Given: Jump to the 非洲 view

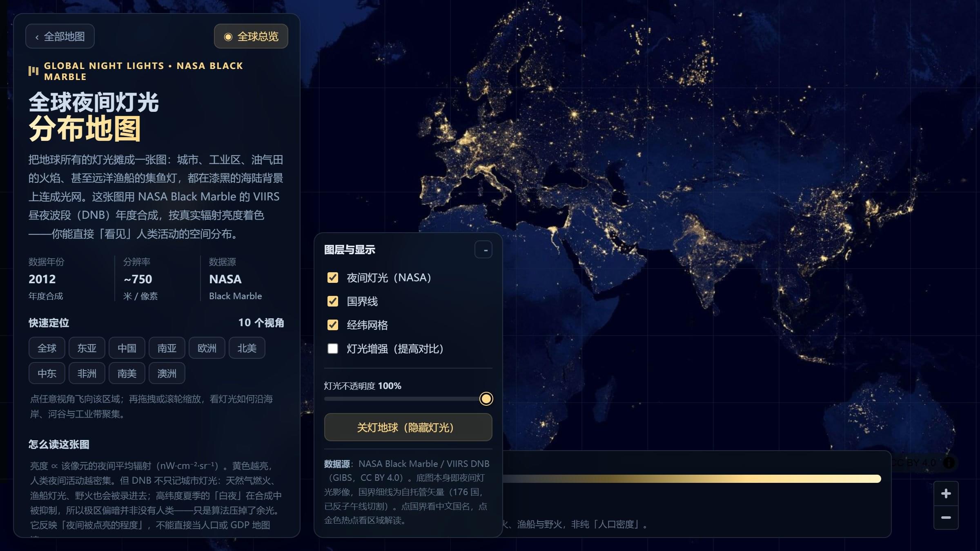Looking at the screenshot, I should coord(87,373).
